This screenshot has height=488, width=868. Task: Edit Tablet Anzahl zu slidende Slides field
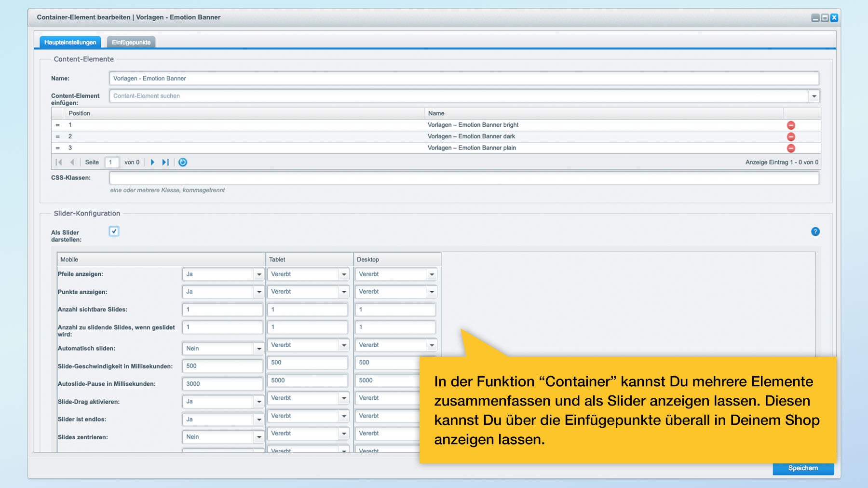(x=308, y=327)
